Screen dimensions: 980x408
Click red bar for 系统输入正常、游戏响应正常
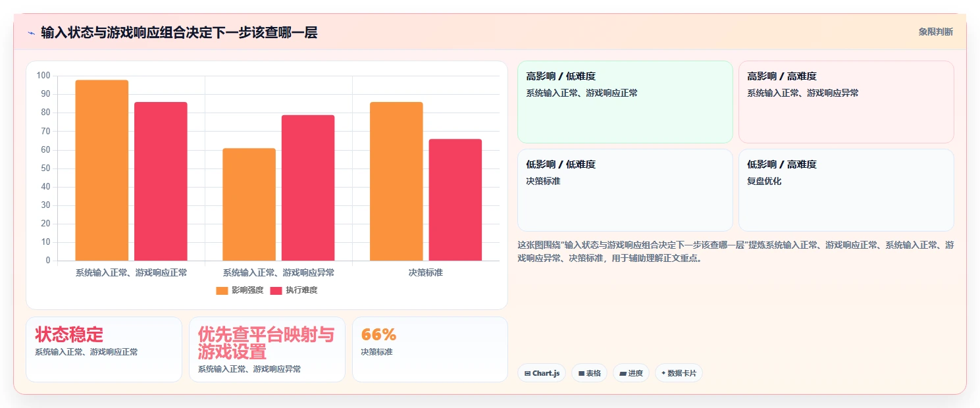[x=161, y=182]
